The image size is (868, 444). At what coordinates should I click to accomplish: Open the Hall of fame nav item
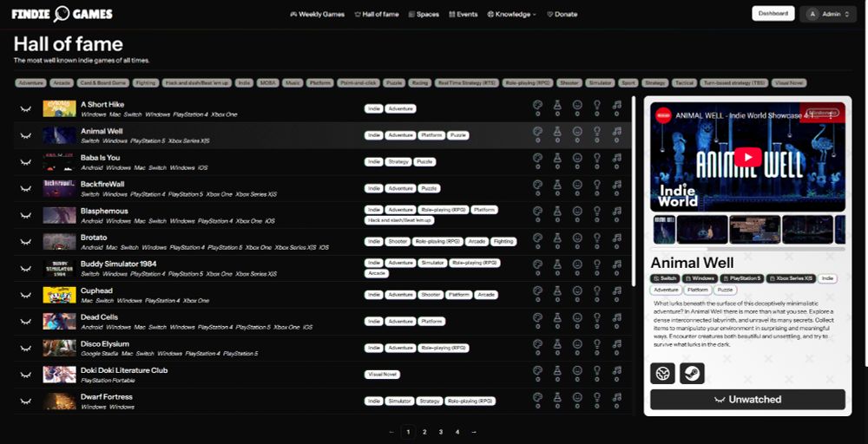point(377,15)
